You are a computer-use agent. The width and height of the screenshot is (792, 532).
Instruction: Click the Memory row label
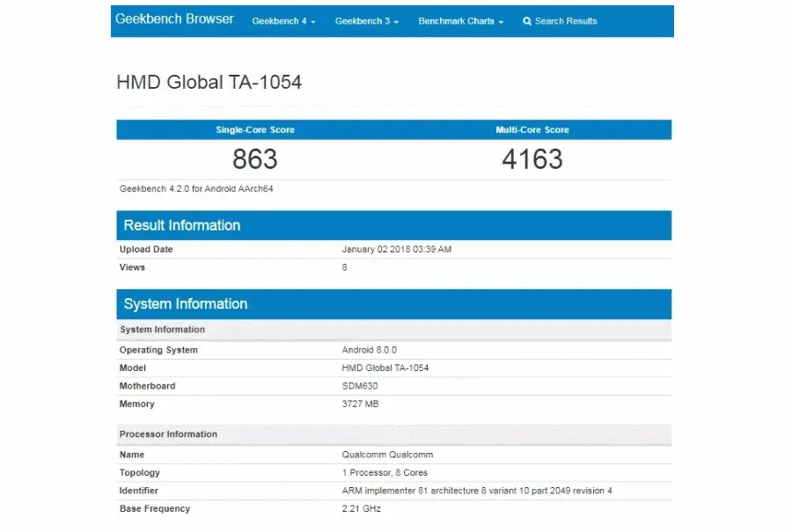tap(137, 404)
